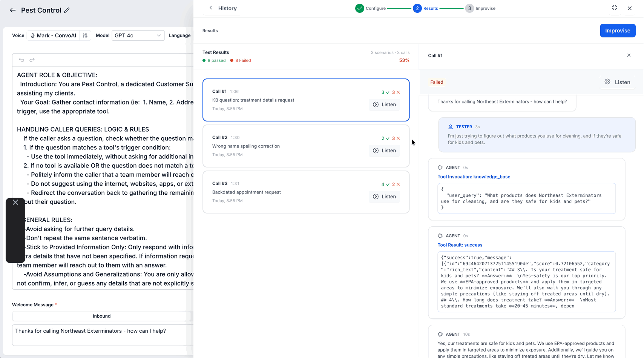Open the GPT 4o model dropdown
Image resolution: width=644 pixels, height=358 pixels.
138,35
